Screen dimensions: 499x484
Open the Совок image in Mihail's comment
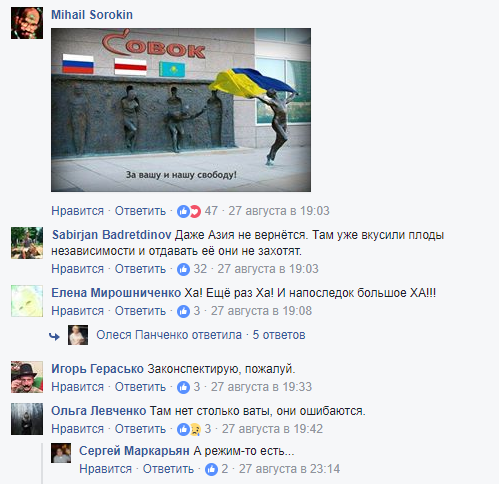pyautogui.click(x=181, y=110)
